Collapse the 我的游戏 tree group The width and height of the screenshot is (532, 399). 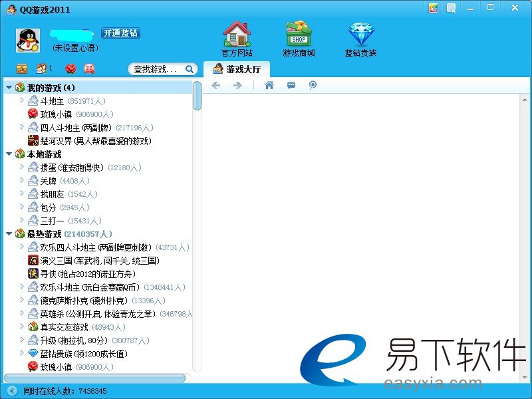(9, 88)
